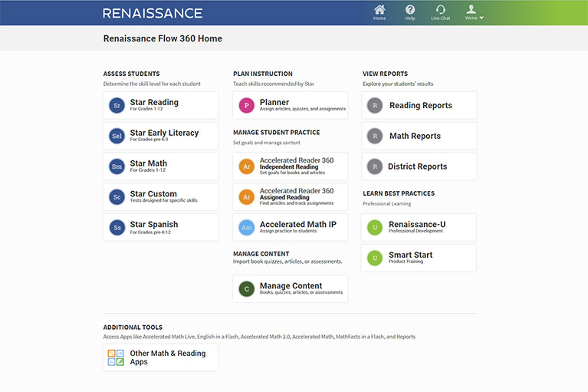Click the Help label in header
This screenshot has height=392, width=588.
[410, 18]
